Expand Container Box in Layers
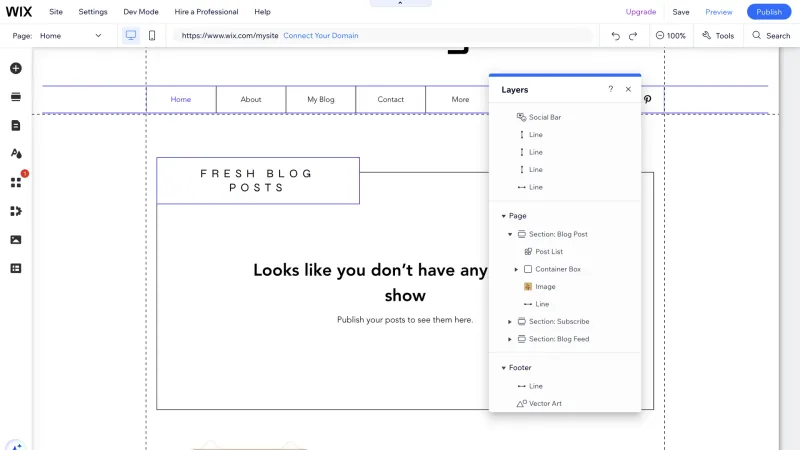 coord(516,269)
